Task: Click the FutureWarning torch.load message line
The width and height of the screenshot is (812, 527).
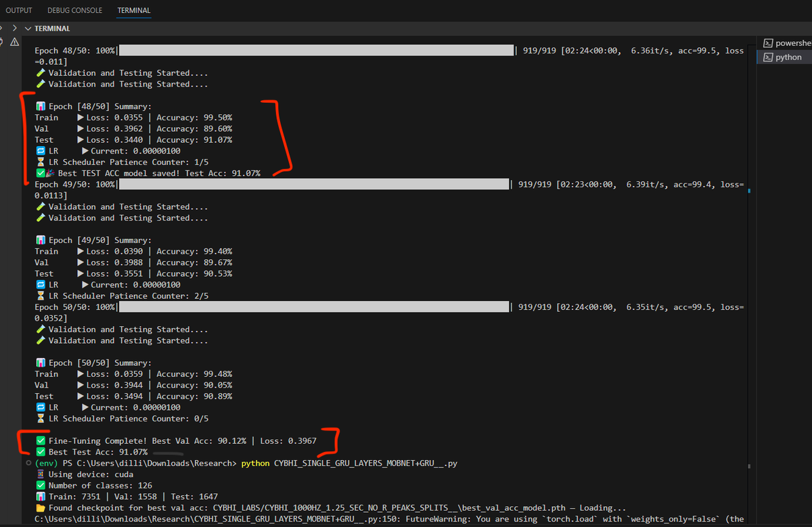Action: (389, 519)
